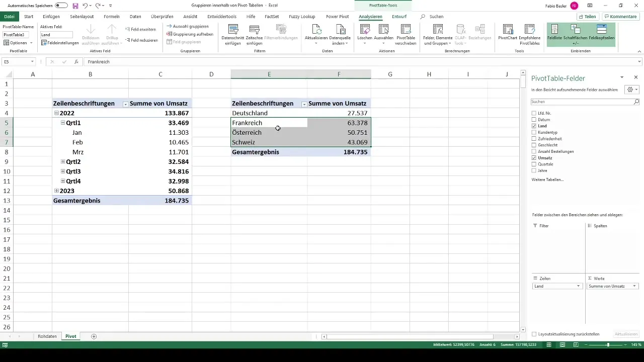Enable Layoutaktualisierung zurückstellen checkbox

534,334
